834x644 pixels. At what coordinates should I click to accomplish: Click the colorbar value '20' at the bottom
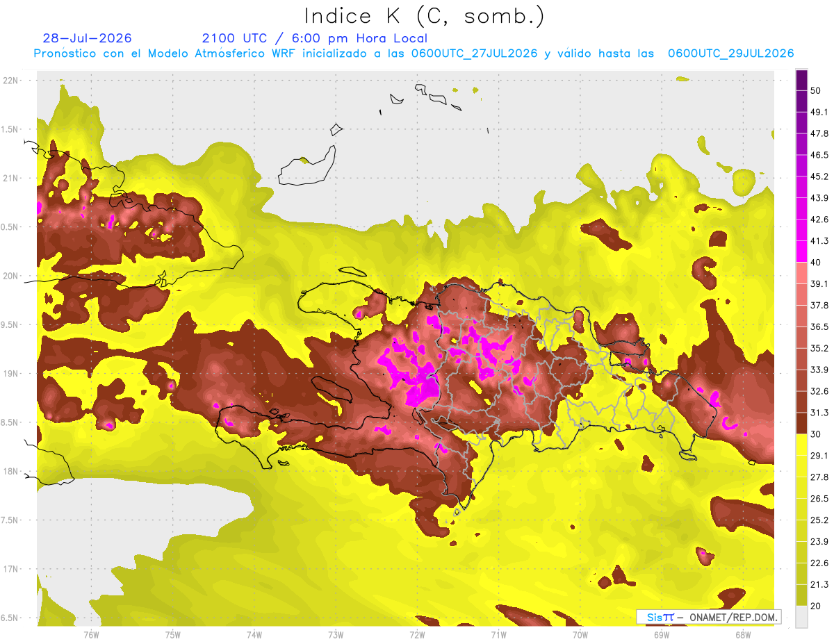(816, 606)
